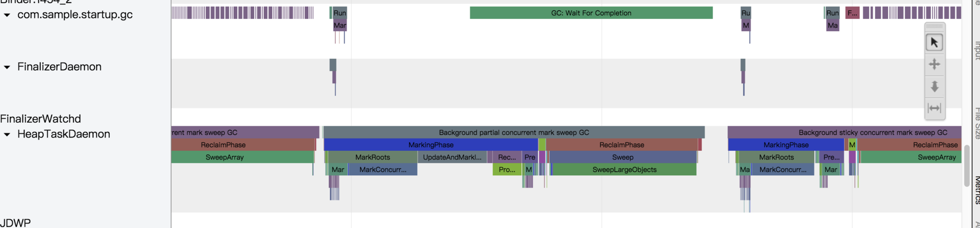Viewport: 980px width, 228px height.
Task: Pick the timing measurement tool
Action: [x=934, y=108]
